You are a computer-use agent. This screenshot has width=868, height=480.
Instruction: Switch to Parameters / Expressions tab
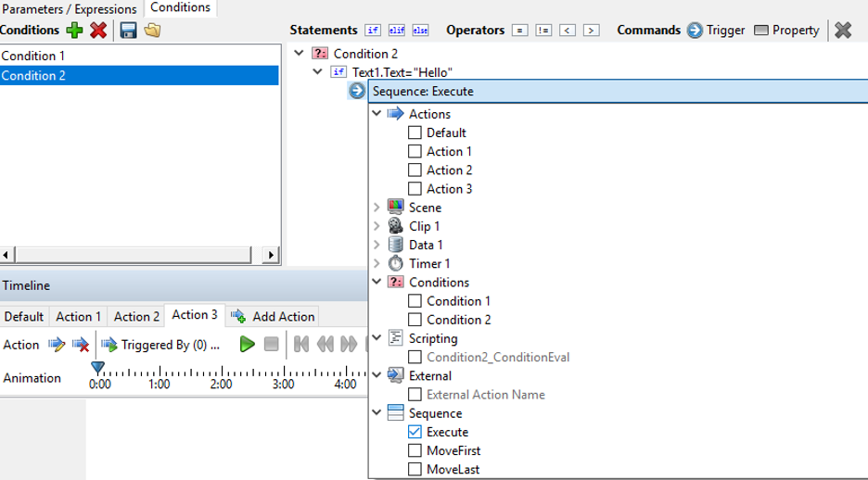point(71,7)
